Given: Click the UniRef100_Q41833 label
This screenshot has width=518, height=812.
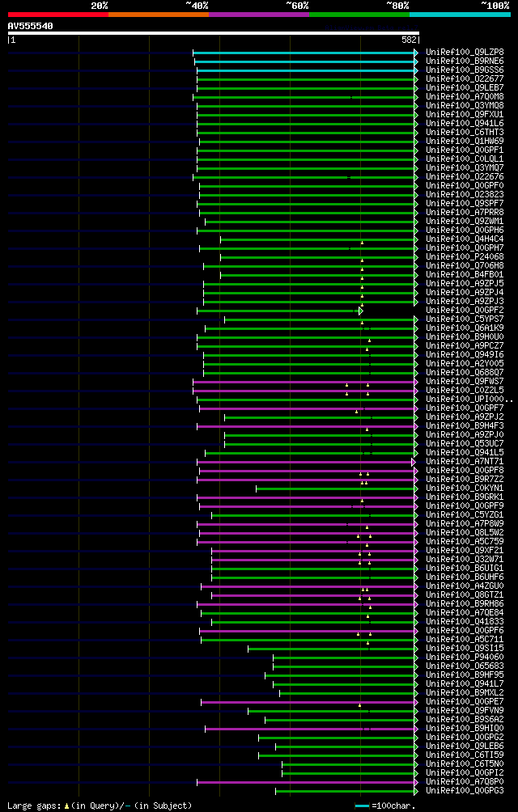Looking at the screenshot, I should point(465,621).
